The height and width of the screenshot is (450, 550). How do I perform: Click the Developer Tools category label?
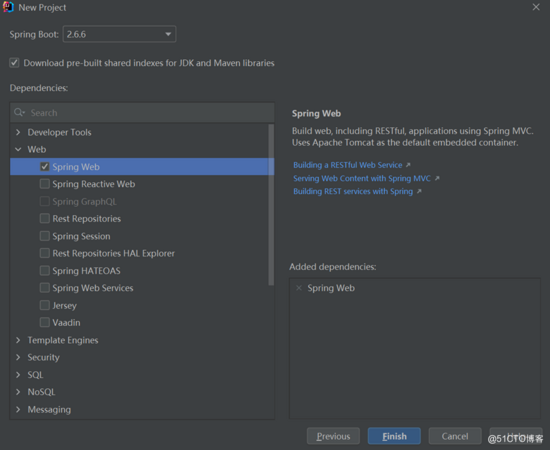[59, 132]
